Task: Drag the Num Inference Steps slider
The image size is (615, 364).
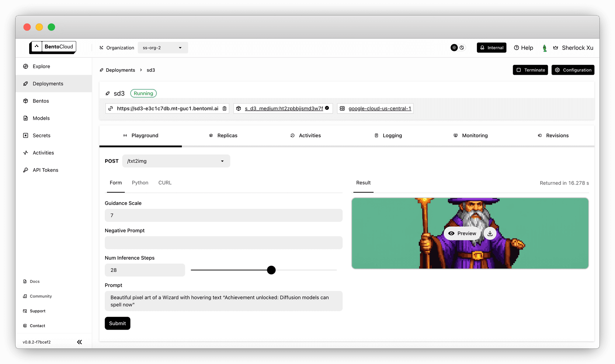Action: pos(271,269)
